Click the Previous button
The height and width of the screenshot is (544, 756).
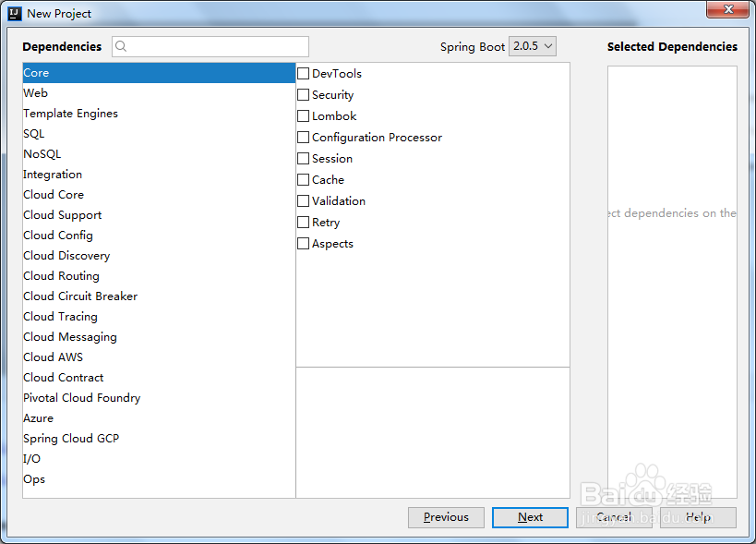coord(446,517)
